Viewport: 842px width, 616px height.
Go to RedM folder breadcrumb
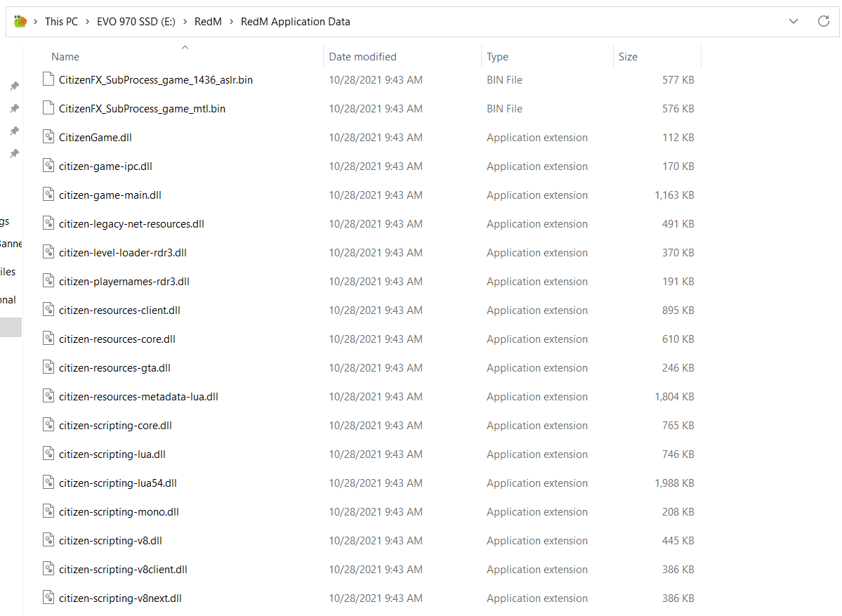(x=208, y=22)
